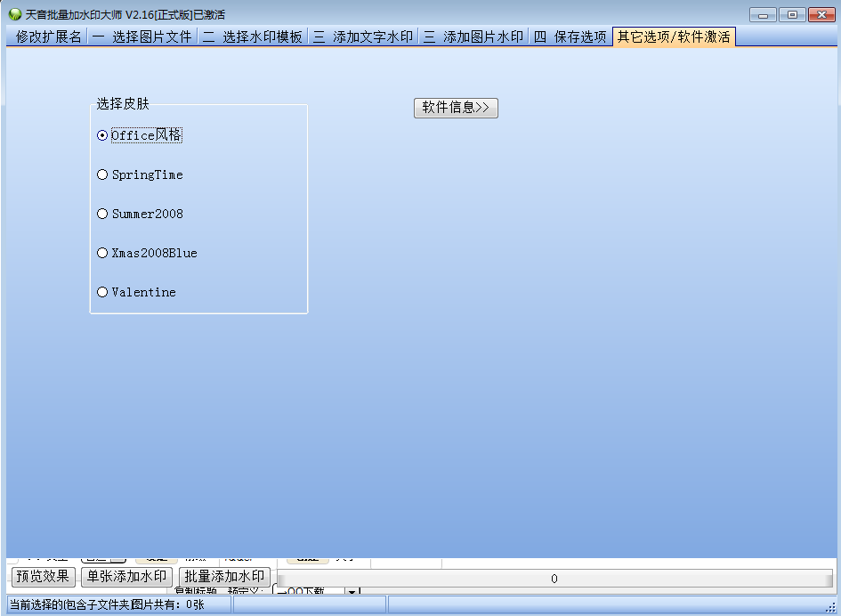The height and width of the screenshot is (616, 841).
Task: Start 批量添加水印 batch processing
Action: [x=224, y=577]
